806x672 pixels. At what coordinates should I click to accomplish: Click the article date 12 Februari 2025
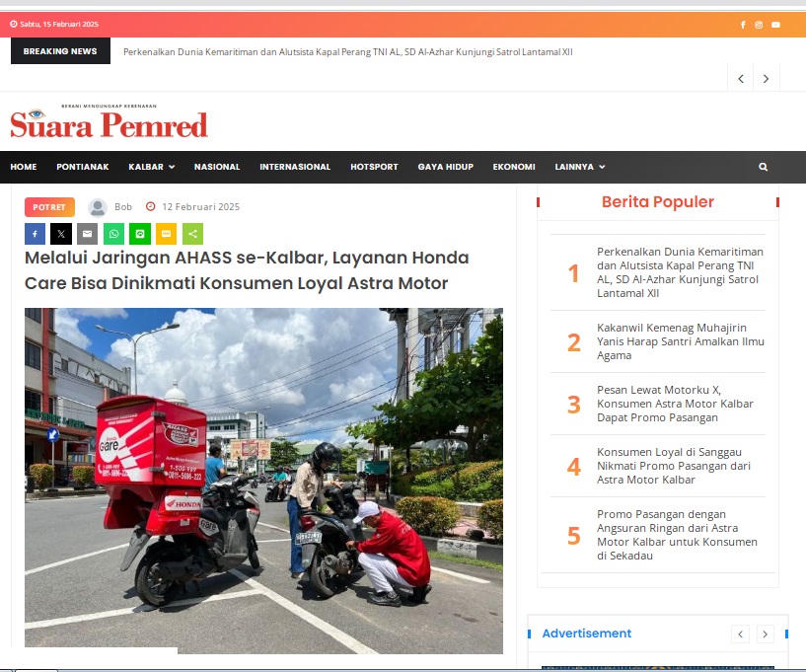click(x=200, y=206)
